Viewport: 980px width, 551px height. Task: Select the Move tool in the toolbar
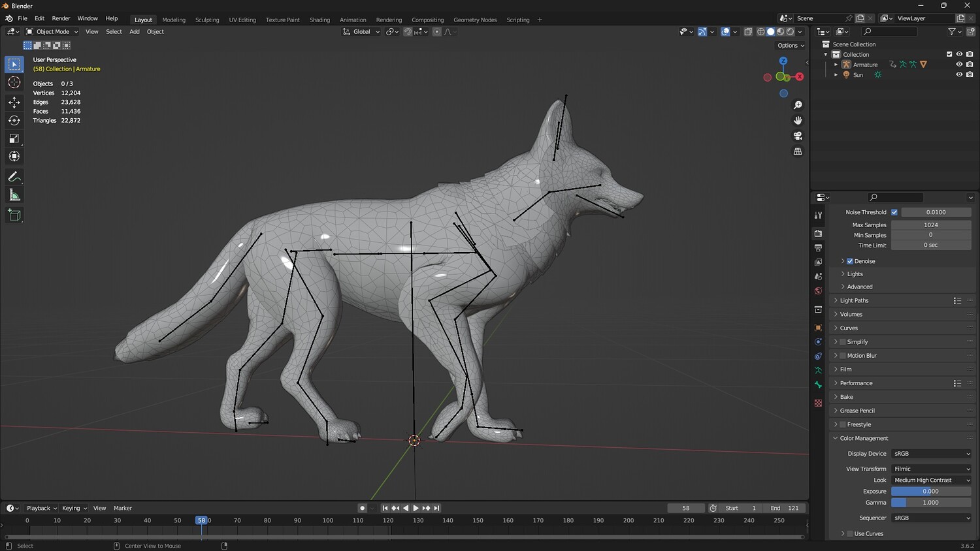(14, 102)
